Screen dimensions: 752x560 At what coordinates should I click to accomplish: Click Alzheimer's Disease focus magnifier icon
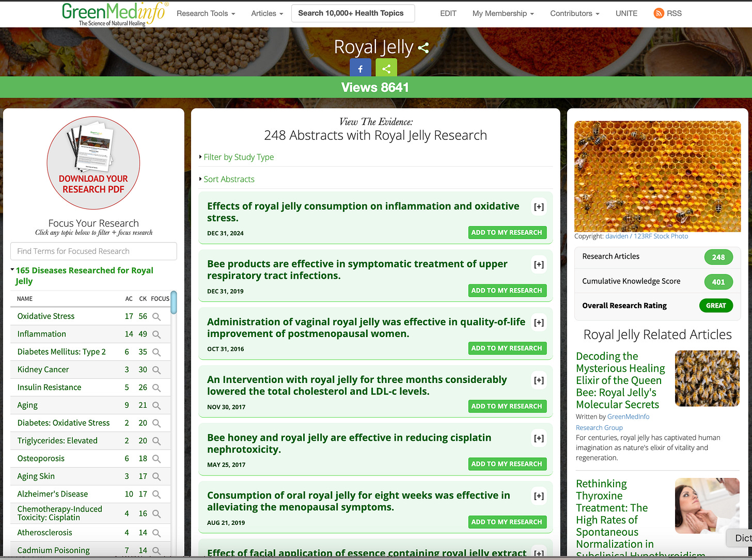coord(156,494)
